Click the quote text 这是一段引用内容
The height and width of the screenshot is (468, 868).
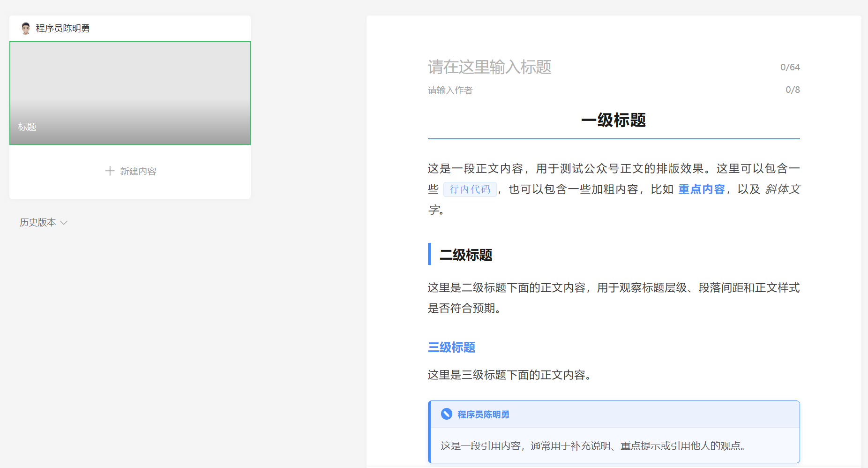(593, 446)
